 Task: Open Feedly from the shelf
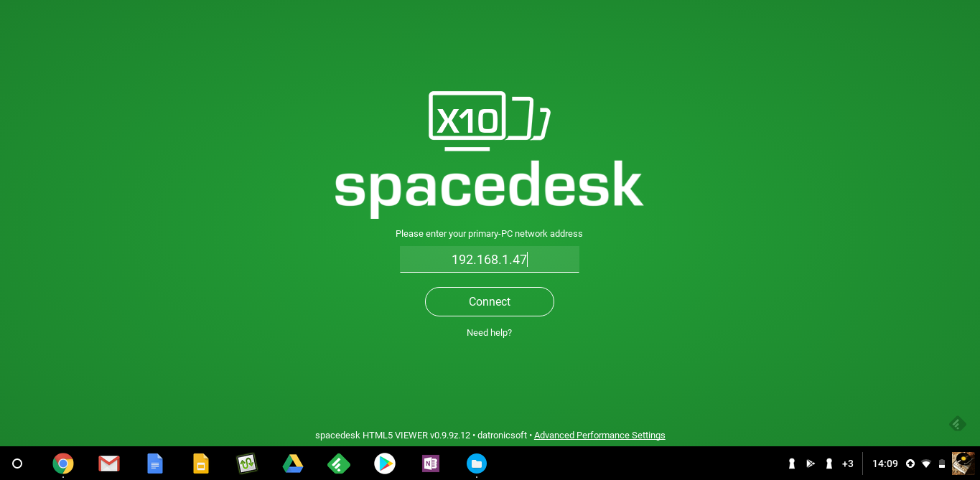[x=339, y=463]
